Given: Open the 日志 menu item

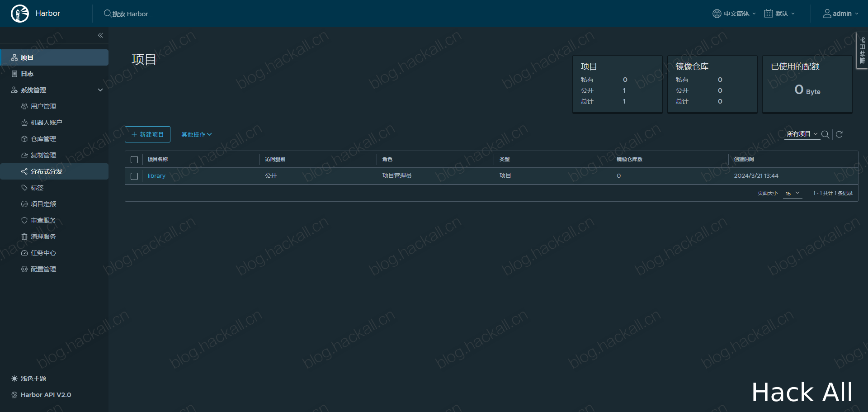Looking at the screenshot, I should pyautogui.click(x=54, y=74).
